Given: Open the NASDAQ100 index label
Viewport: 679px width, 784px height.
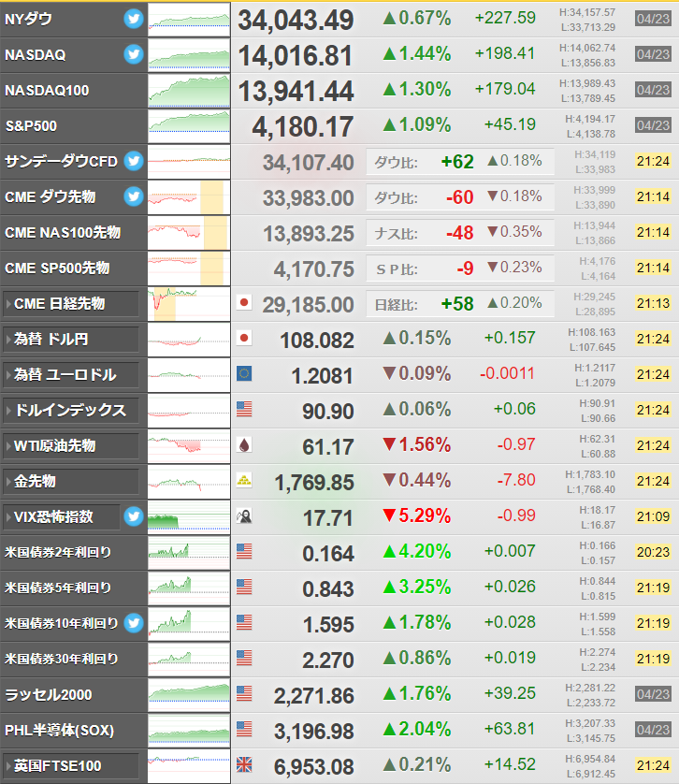Looking at the screenshot, I should (47, 91).
